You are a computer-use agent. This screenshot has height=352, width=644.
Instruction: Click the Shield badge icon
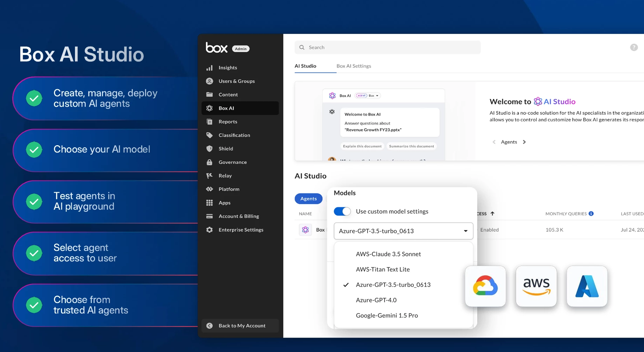(x=210, y=149)
